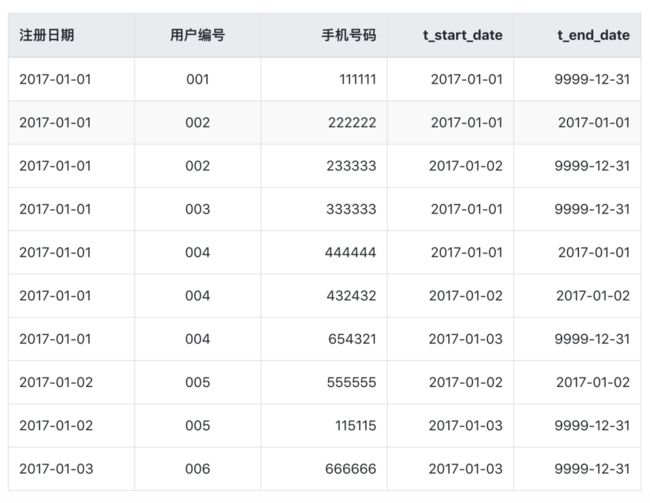Click user number 001 cell
Screen dimensions: 650x503
197,79
